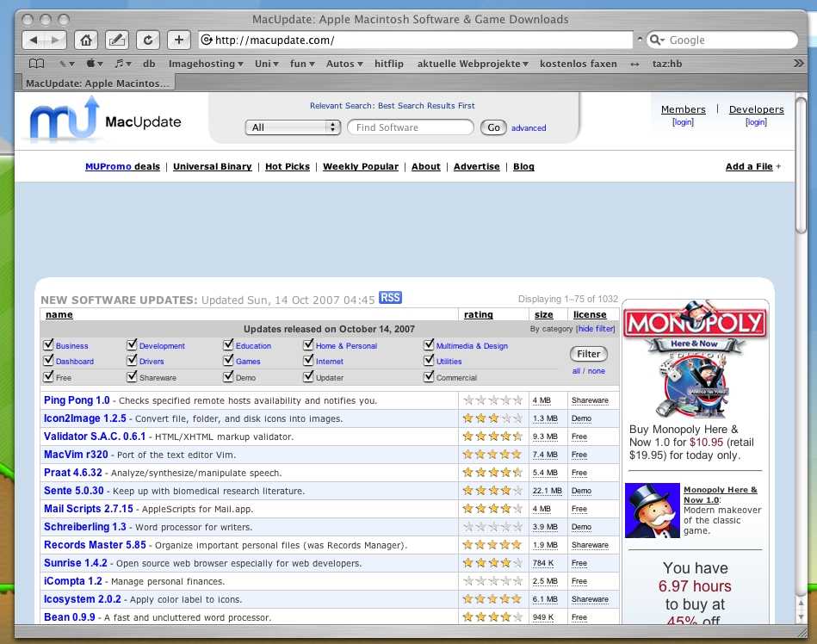Click the star rating for MacVim r320
The width and height of the screenshot is (817, 644).
[492, 455]
